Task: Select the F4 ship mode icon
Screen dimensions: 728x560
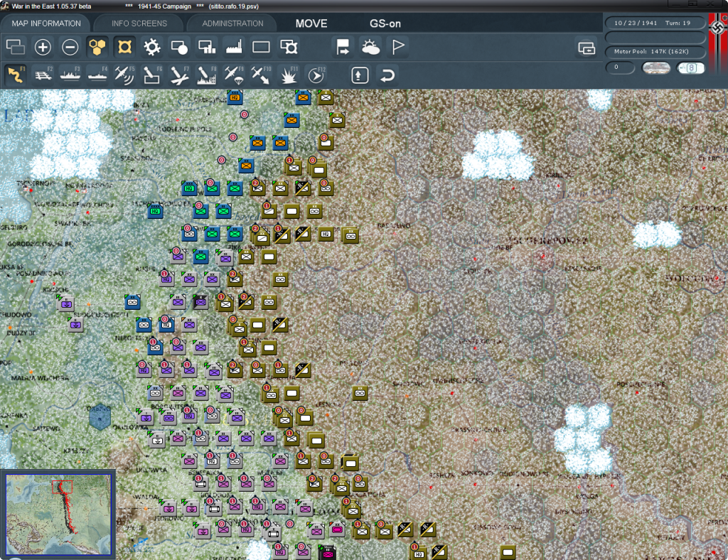Action: point(97,75)
